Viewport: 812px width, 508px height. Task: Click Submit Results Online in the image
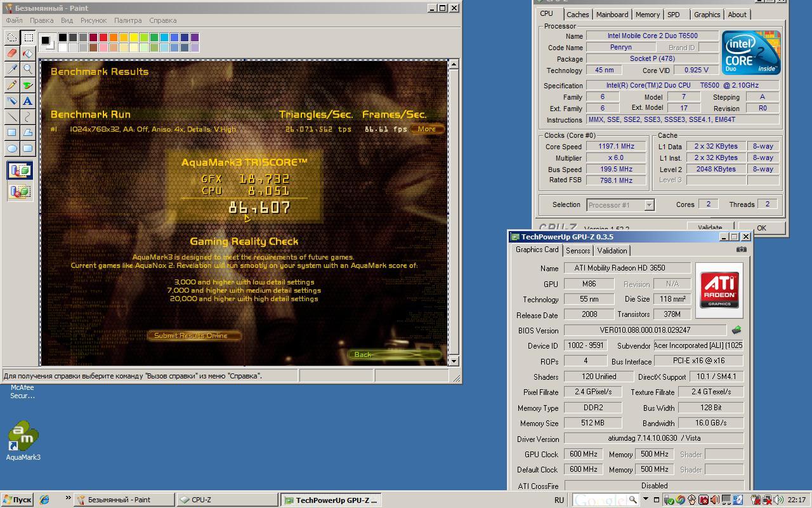[195, 335]
